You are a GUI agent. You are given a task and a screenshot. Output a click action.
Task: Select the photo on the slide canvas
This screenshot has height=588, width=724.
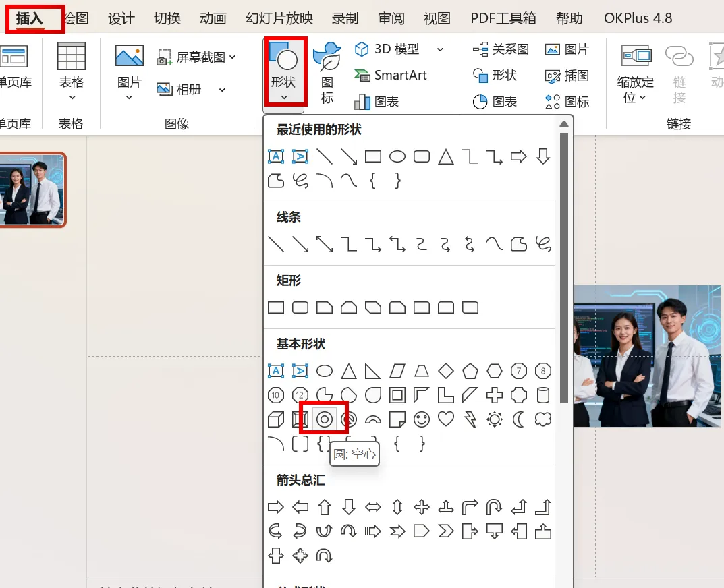click(x=647, y=355)
